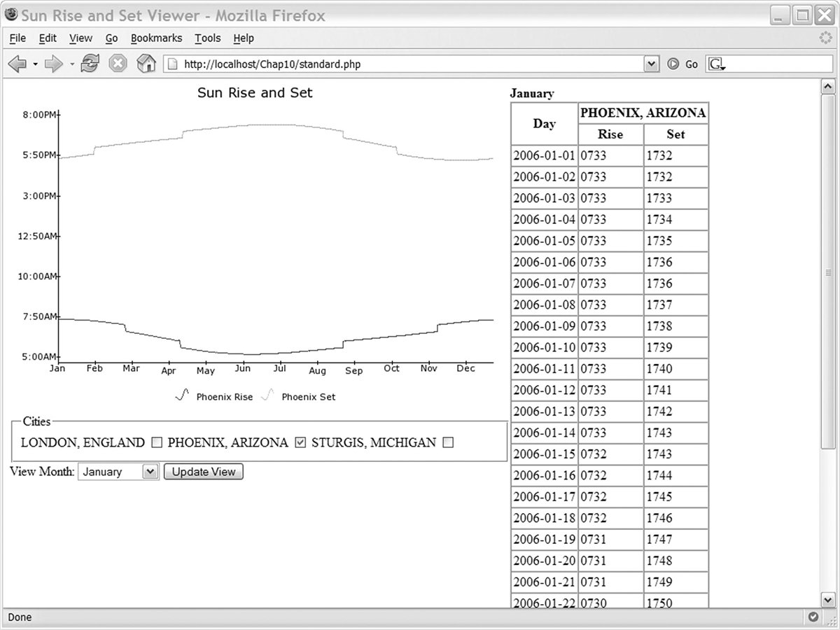This screenshot has width=840, height=630.
Task: Open the Edit menu
Action: [x=48, y=38]
